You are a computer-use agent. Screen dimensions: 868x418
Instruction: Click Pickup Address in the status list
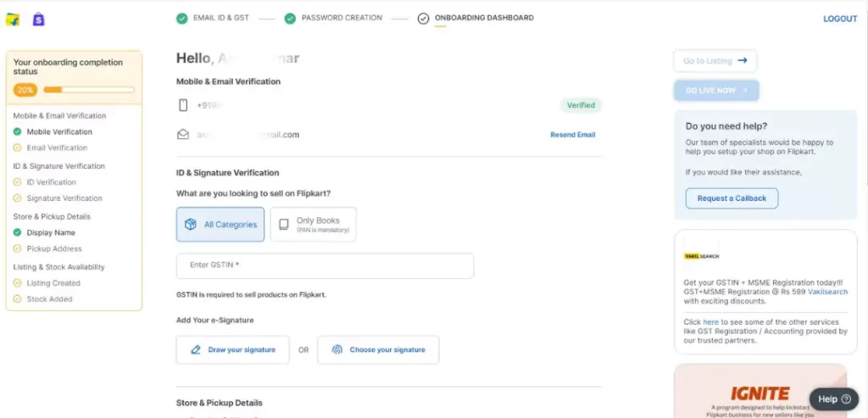[x=54, y=248]
